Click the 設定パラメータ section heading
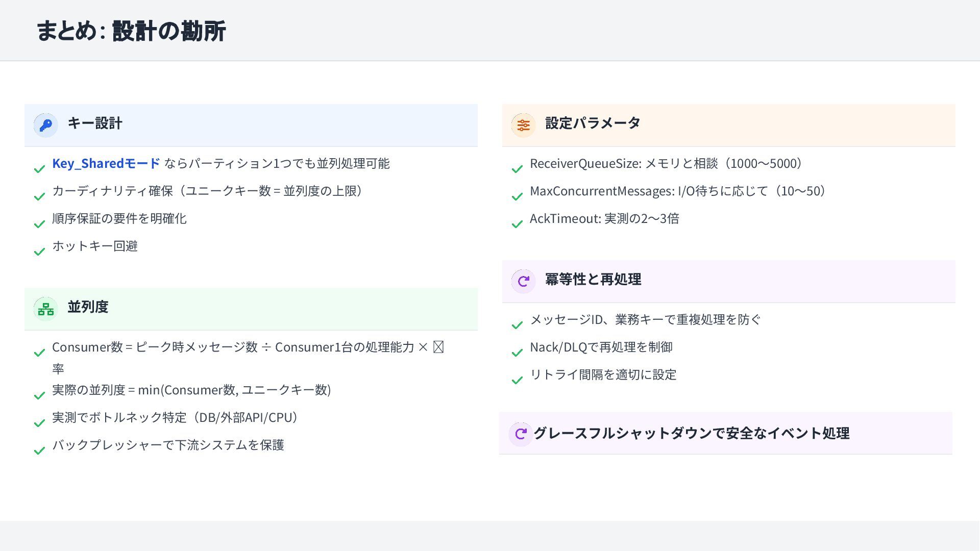The width and height of the screenshot is (980, 551). (x=593, y=123)
